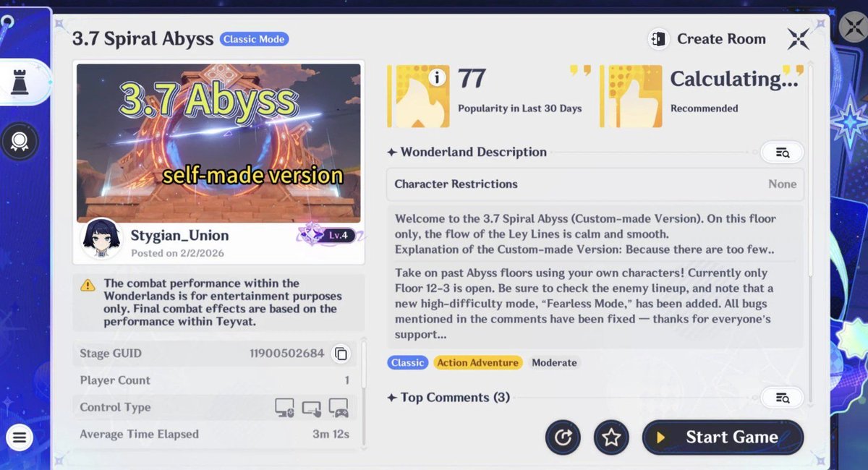Click the Control Type label
Viewport: 868px width, 470px height.
click(115, 407)
